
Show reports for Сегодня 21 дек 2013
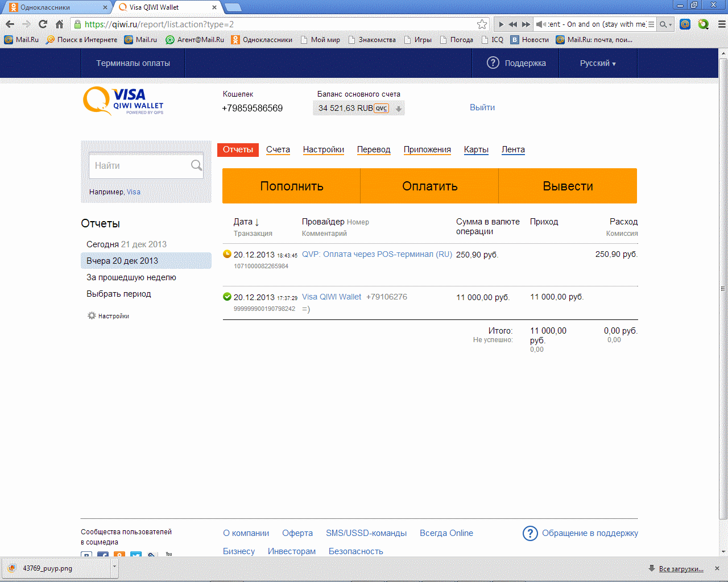pyautogui.click(x=126, y=244)
